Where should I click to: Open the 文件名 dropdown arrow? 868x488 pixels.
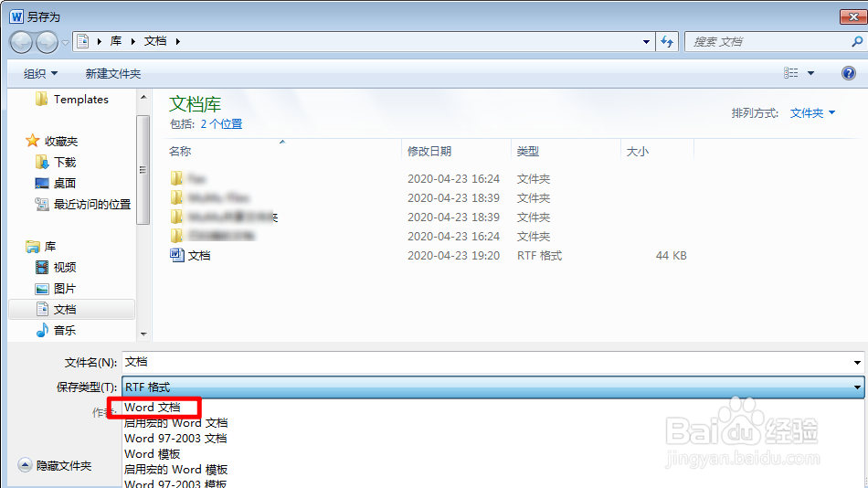(857, 363)
